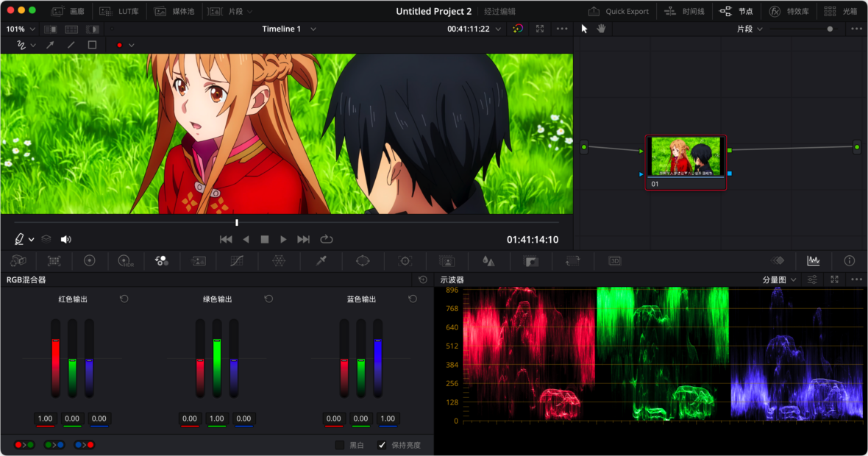Viewport: 868px width, 456px height.
Task: Open the Camera Raw palette
Action: tap(18, 261)
